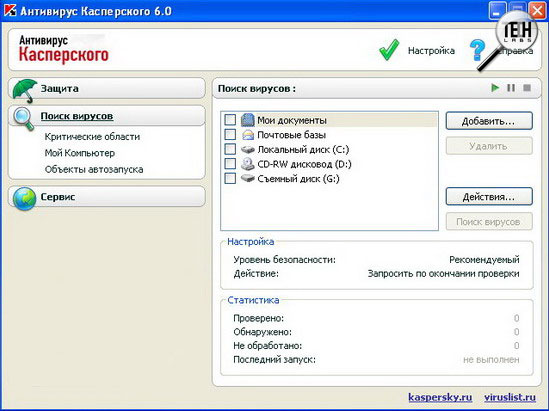Image resolution: width=549 pixels, height=411 pixels.
Task: Click the green umbrella Защита icon
Action: point(25,90)
